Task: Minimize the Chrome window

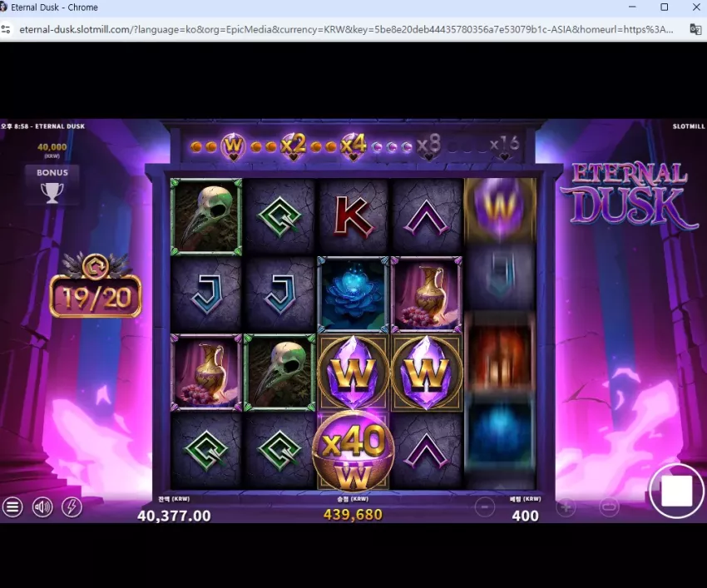Action: tap(632, 7)
